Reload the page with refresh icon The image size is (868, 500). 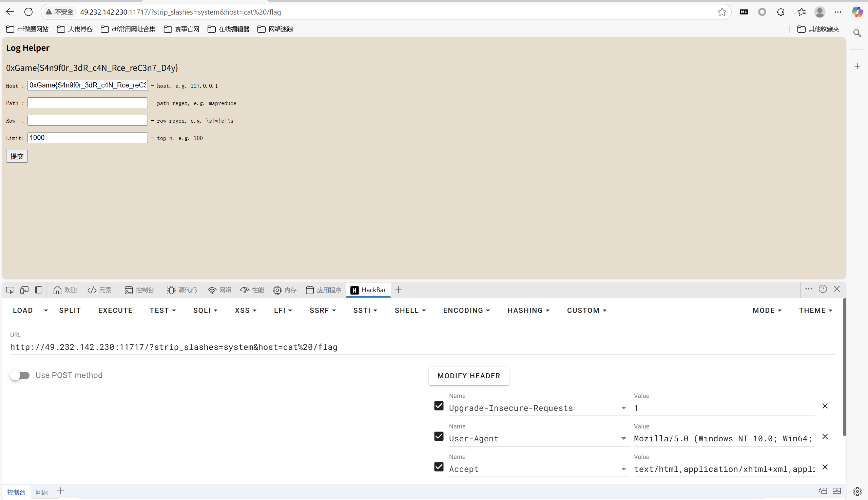tap(28, 12)
